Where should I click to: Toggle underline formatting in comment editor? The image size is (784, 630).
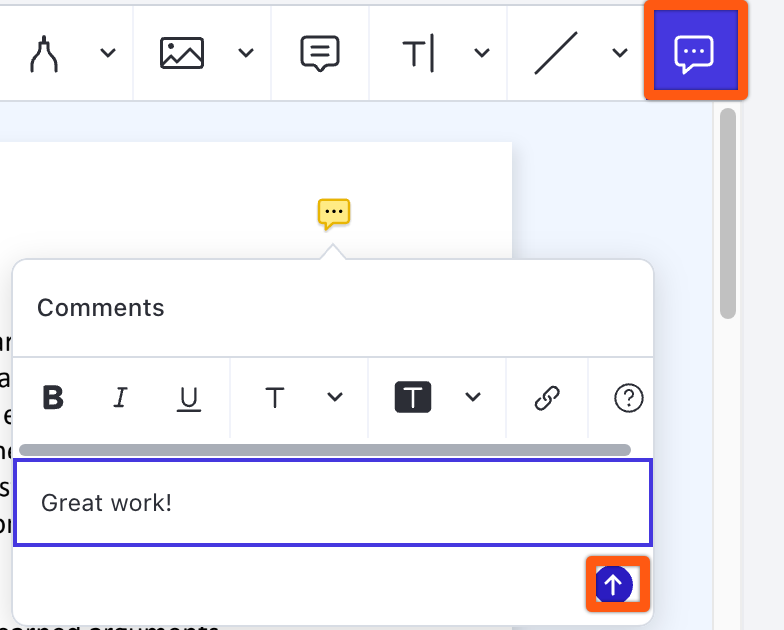(189, 398)
